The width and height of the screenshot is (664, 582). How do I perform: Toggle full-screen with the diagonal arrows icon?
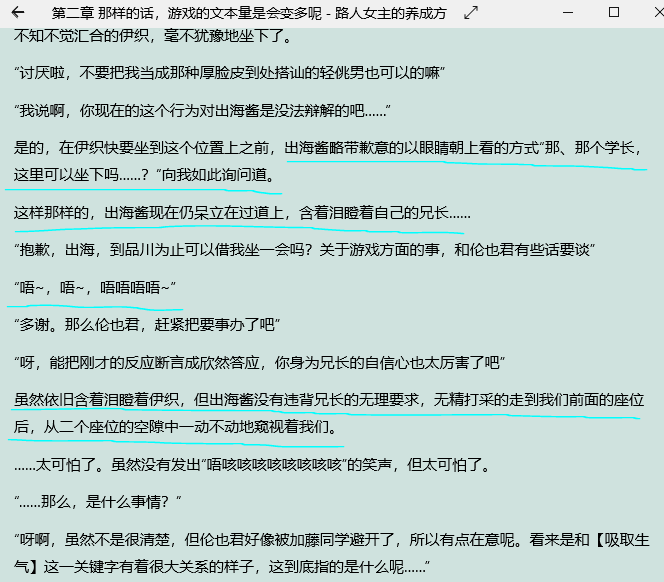(x=470, y=13)
